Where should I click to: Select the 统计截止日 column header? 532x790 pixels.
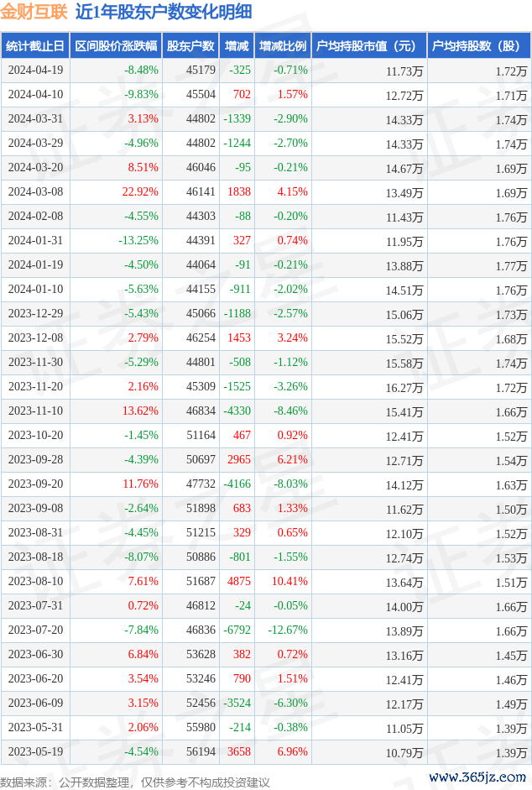pos(34,47)
